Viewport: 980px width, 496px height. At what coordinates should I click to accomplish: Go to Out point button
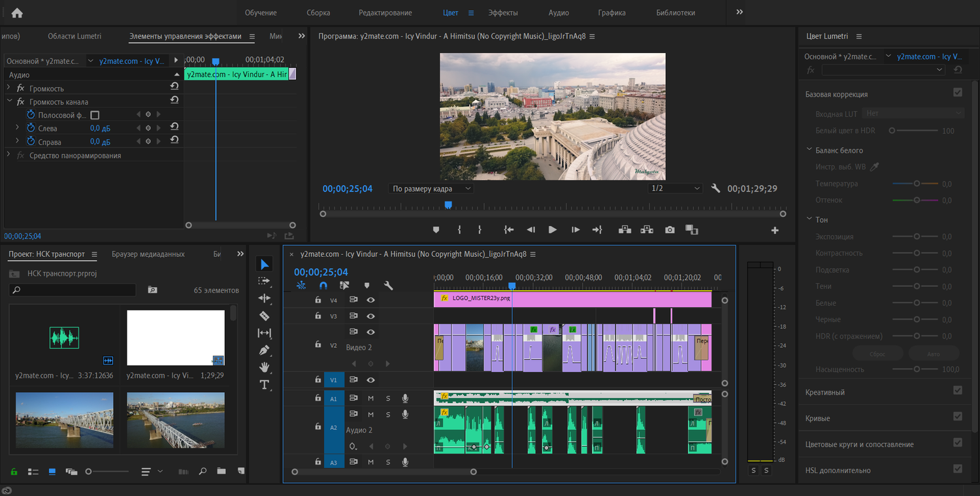[596, 229]
